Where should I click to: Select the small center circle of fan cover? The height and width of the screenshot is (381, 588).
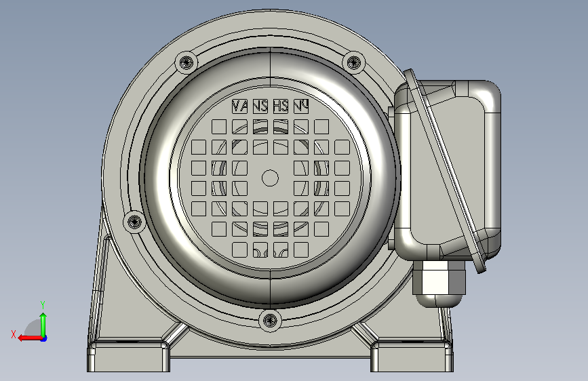pyautogui.click(x=270, y=178)
